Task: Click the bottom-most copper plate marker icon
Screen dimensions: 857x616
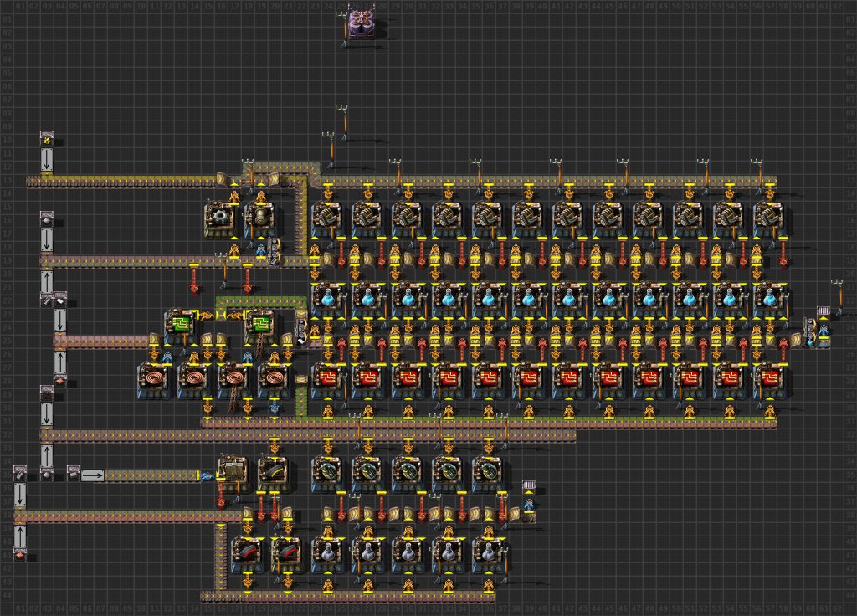Action: (x=20, y=554)
